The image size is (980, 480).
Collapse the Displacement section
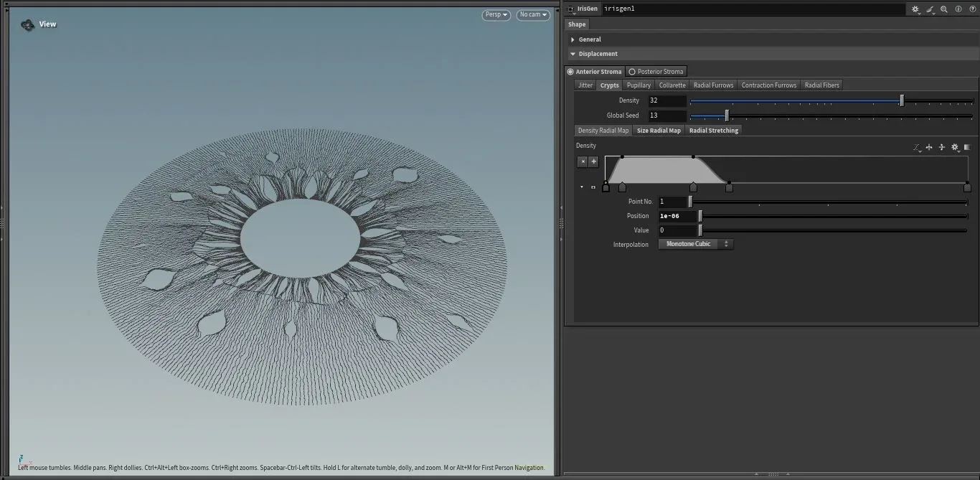(x=598, y=54)
